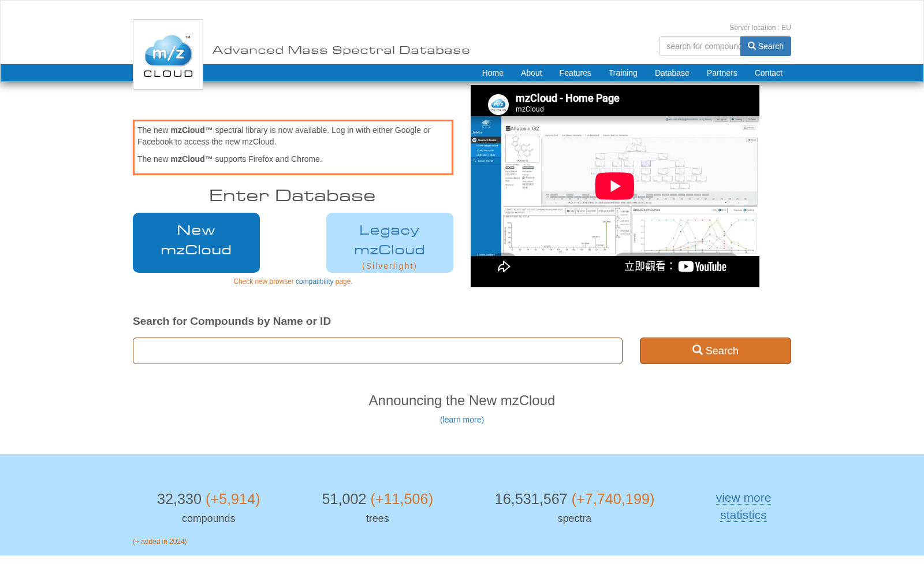
Task: Click the mzCloud logo in the header
Action: (168, 54)
